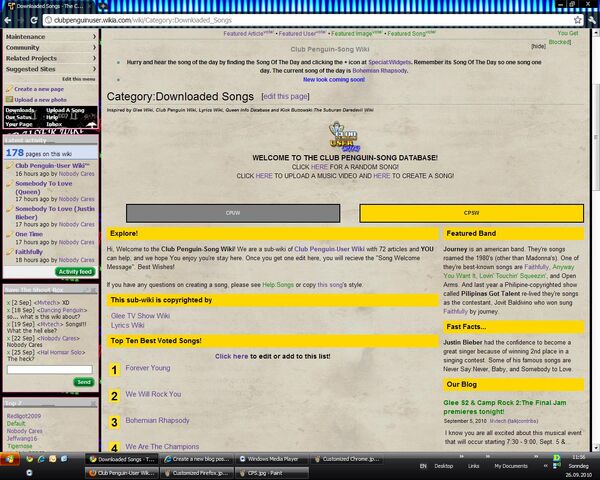Click Create a new page link

pyautogui.click(x=39, y=89)
